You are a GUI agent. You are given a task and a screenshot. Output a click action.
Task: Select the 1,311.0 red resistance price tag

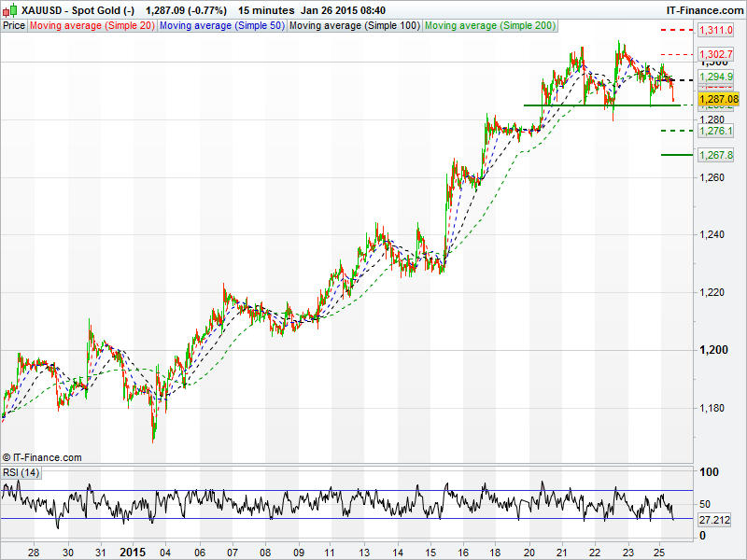[x=715, y=31]
